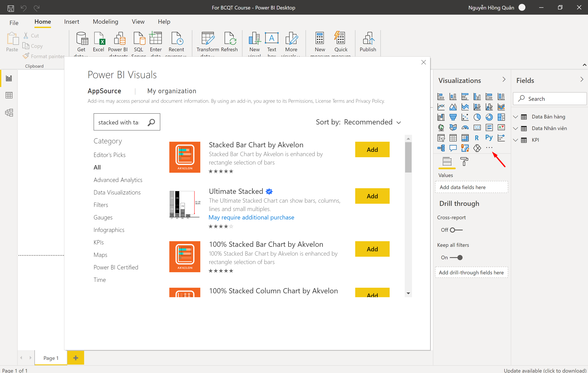Select the line chart visual

pyautogui.click(x=441, y=107)
